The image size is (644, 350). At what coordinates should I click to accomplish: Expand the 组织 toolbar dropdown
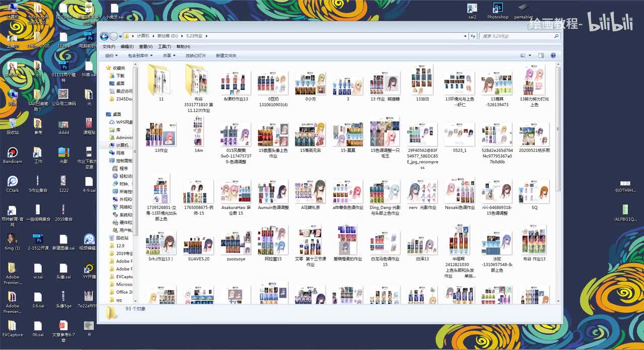(111, 55)
